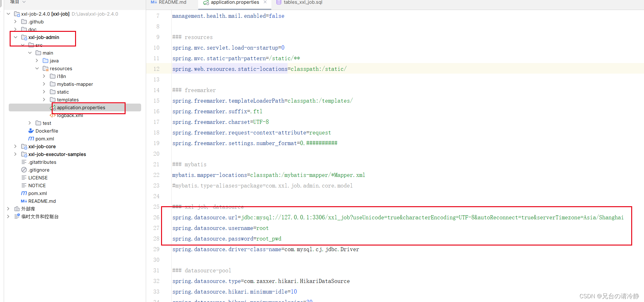Click the mybatis.mapper-locations line

point(269,175)
